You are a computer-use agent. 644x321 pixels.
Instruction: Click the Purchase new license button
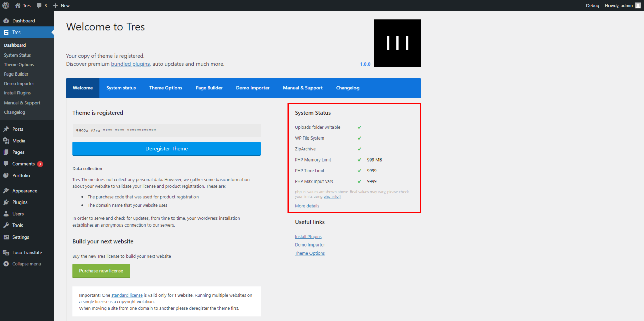tap(101, 271)
